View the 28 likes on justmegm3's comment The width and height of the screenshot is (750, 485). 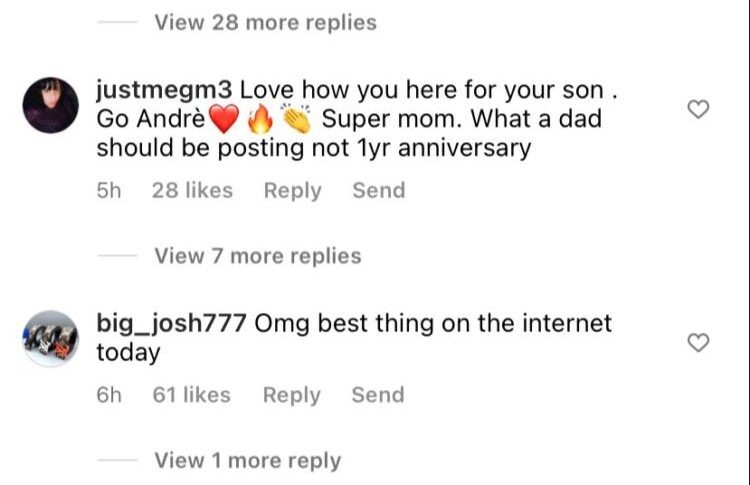point(192,190)
